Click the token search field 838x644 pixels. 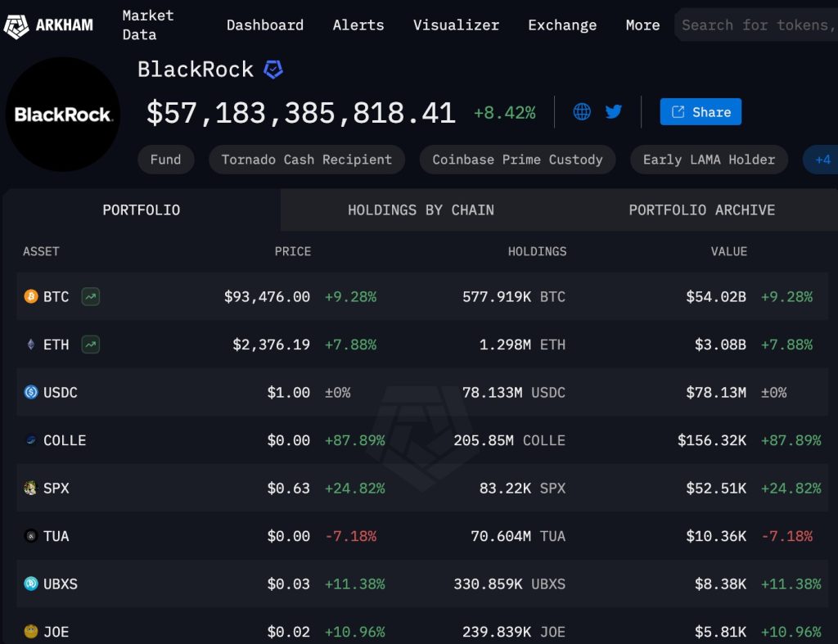click(761, 25)
